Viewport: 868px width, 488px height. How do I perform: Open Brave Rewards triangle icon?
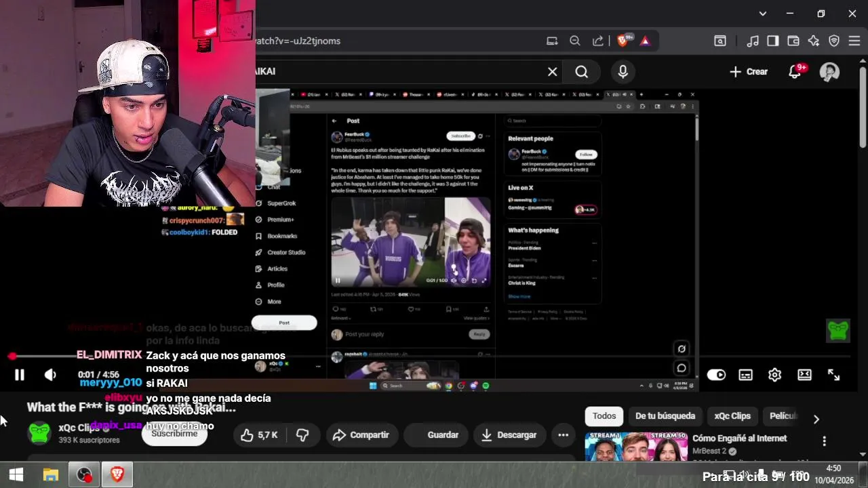pos(645,41)
